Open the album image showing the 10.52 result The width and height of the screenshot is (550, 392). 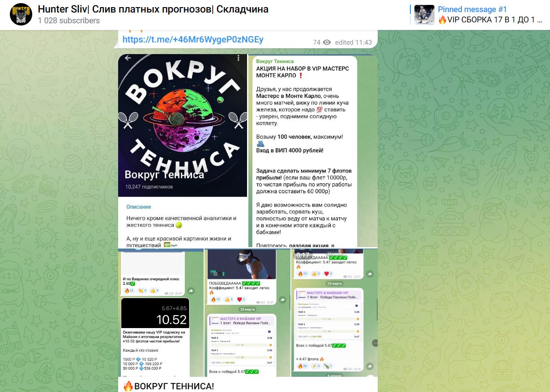[161, 313]
